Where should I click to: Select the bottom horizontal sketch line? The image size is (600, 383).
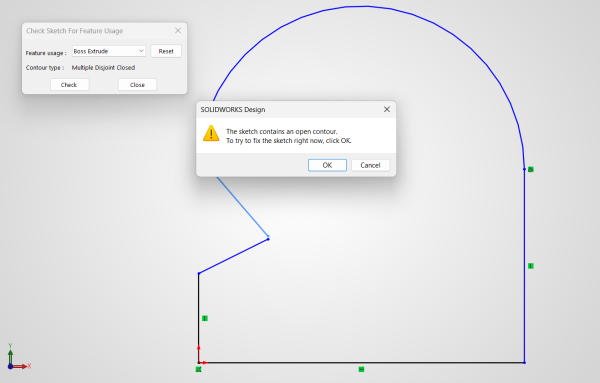coord(361,362)
